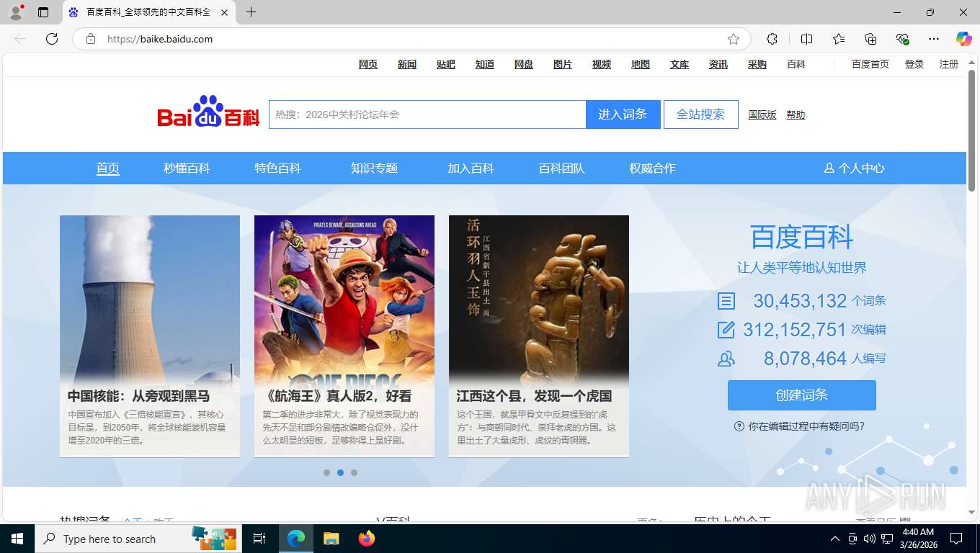Click the 登录 link
Viewport: 980px width, 553px height.
tap(914, 64)
